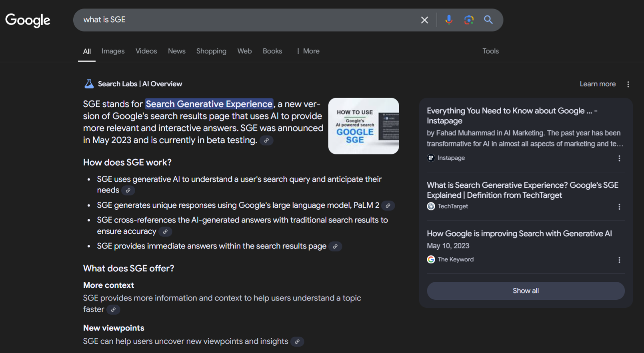Screen dimensions: 644x353
Task: Start voice search with the microphone icon
Action: (449, 20)
